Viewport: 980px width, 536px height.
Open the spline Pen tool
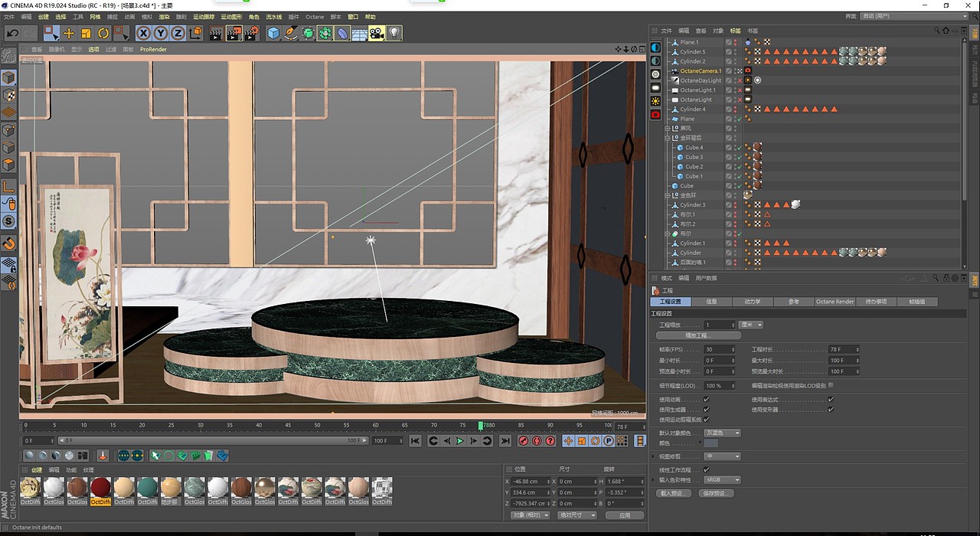click(291, 33)
